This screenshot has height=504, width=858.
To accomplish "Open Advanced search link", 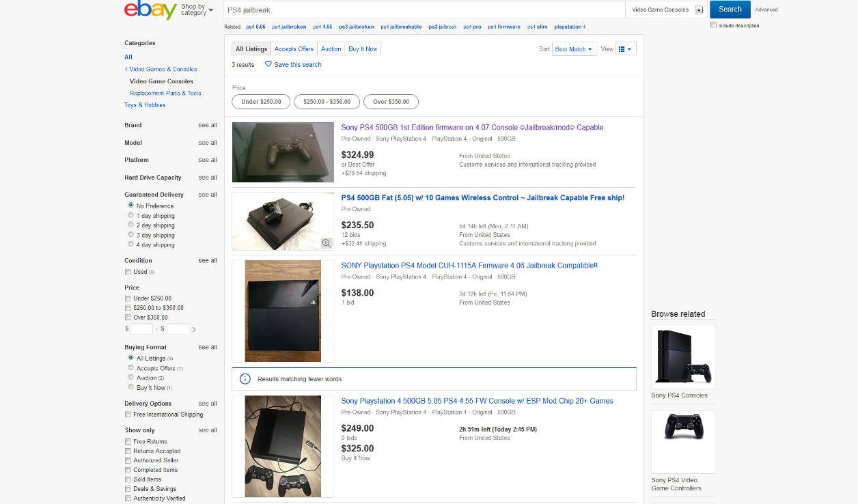I will click(x=766, y=10).
